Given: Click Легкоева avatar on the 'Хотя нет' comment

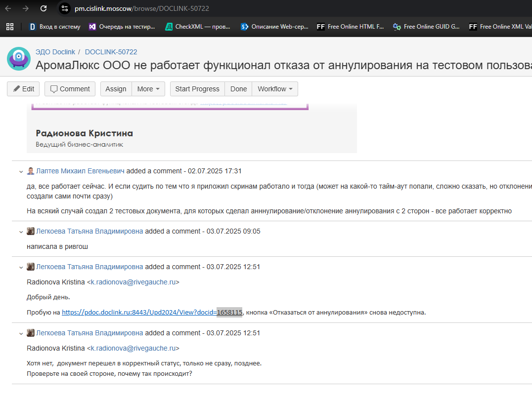Looking at the screenshot, I should pos(31,333).
